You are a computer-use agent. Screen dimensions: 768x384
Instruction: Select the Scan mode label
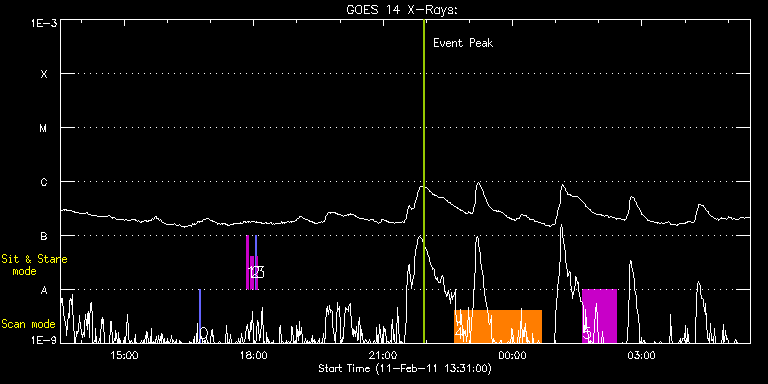28,324
